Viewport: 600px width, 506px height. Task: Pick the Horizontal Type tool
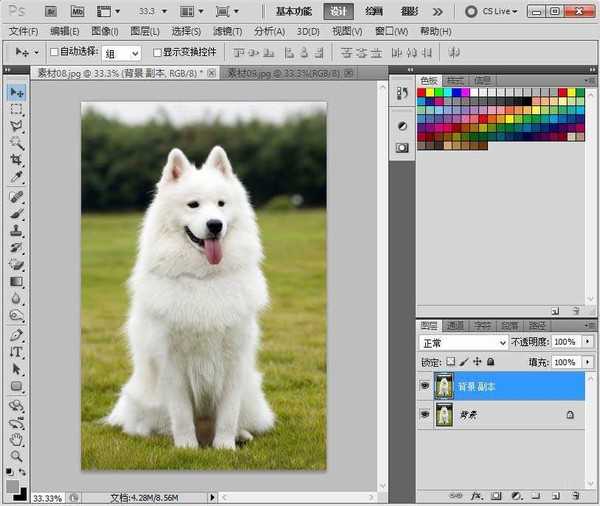pyautogui.click(x=16, y=352)
